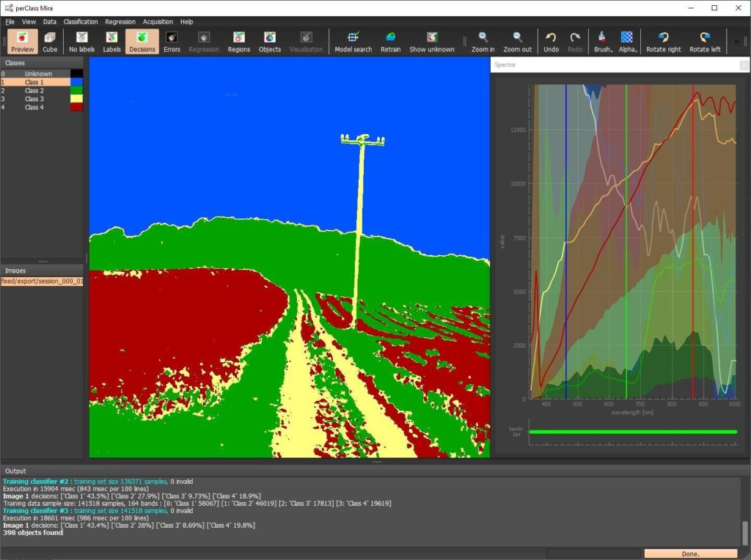Viewport: 751px width, 560px height.
Task: Click the Model search tool
Action: [353, 41]
